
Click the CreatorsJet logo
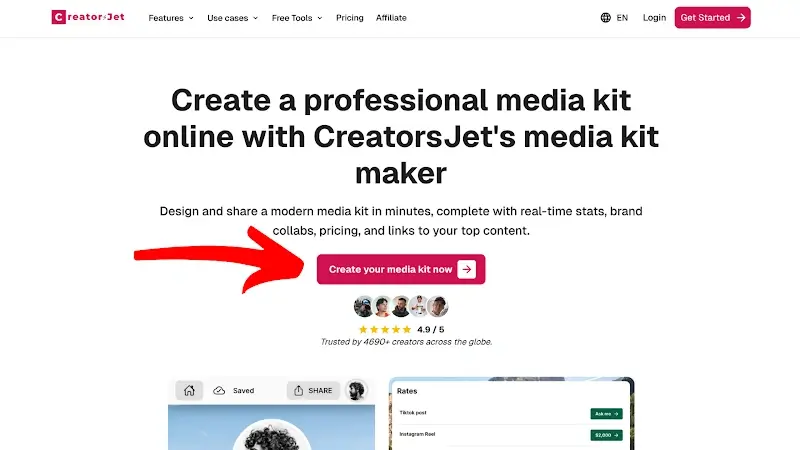point(88,17)
